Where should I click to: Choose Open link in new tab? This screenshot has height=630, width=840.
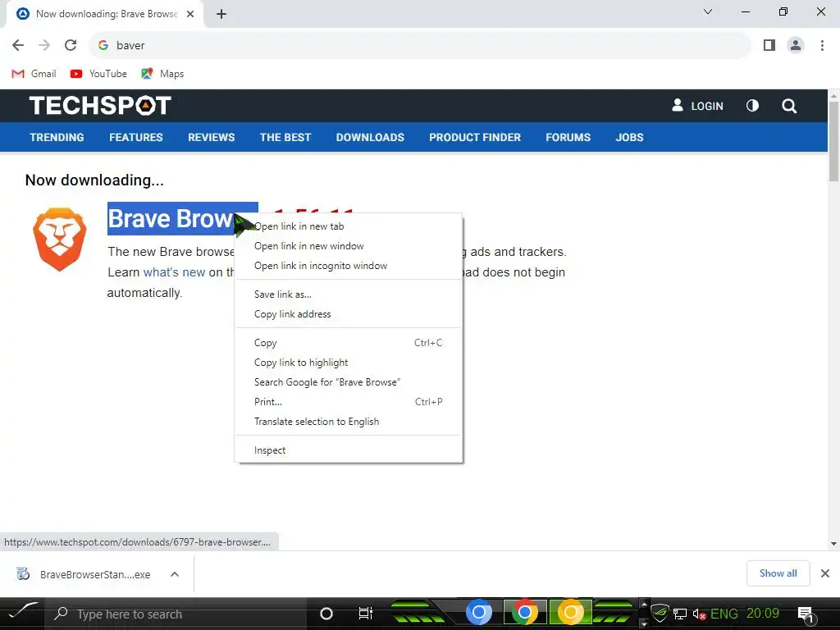(x=348, y=226)
